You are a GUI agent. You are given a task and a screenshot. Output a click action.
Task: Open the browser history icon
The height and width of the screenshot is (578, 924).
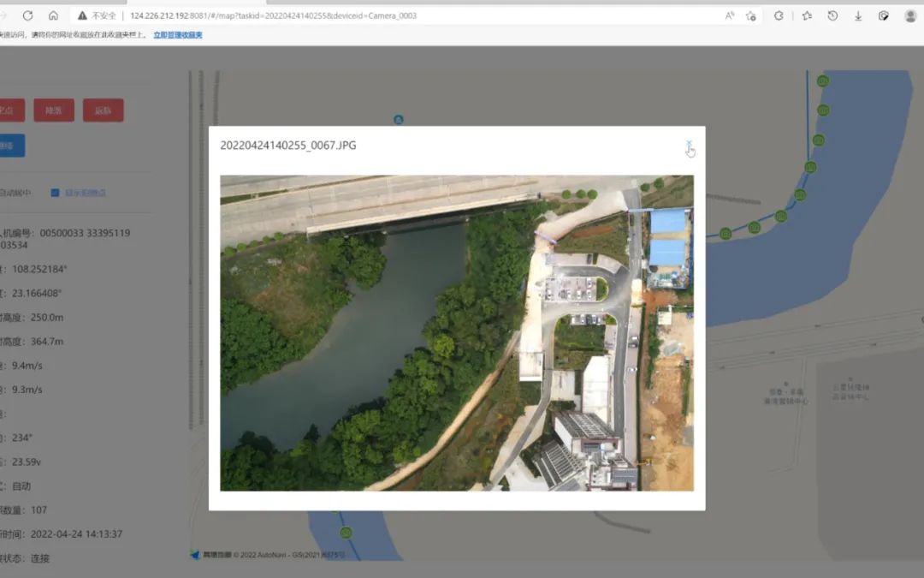coord(832,15)
